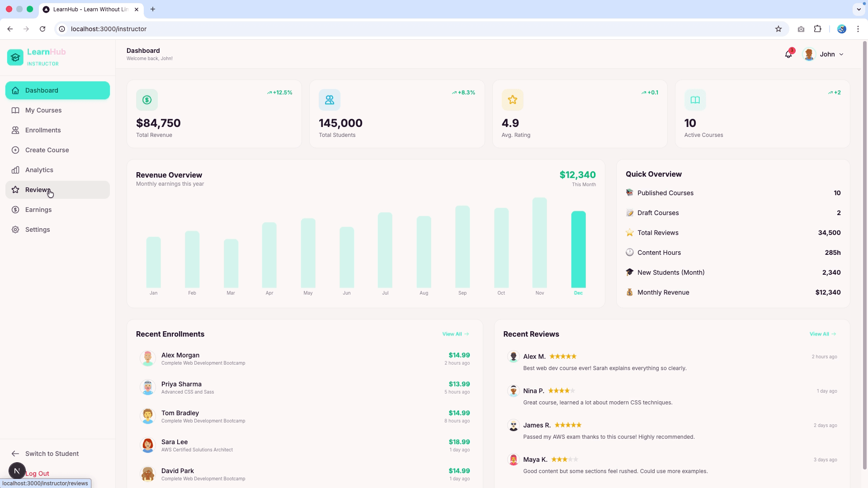The width and height of the screenshot is (868, 488).
Task: Open My Courses in the sidebar
Action: [x=57, y=110]
